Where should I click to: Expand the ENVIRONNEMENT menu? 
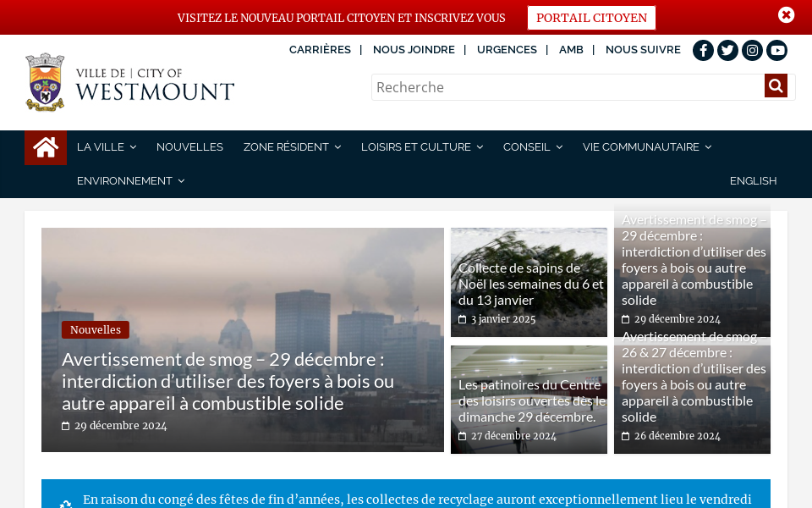click(124, 180)
